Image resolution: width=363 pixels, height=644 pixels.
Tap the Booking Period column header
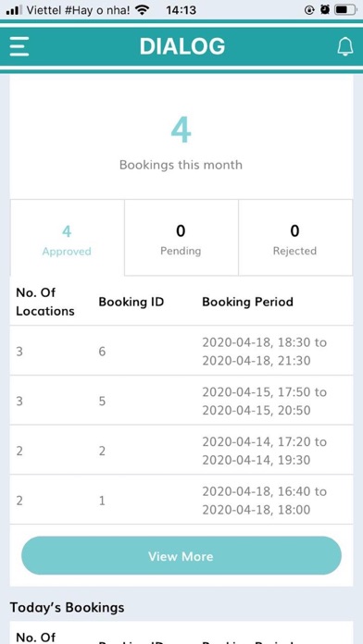(247, 302)
